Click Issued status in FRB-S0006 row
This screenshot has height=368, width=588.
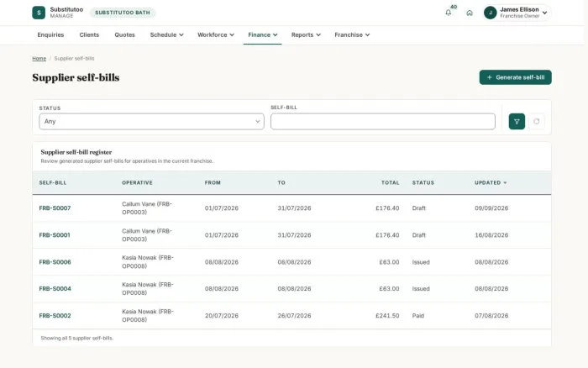coord(421,262)
